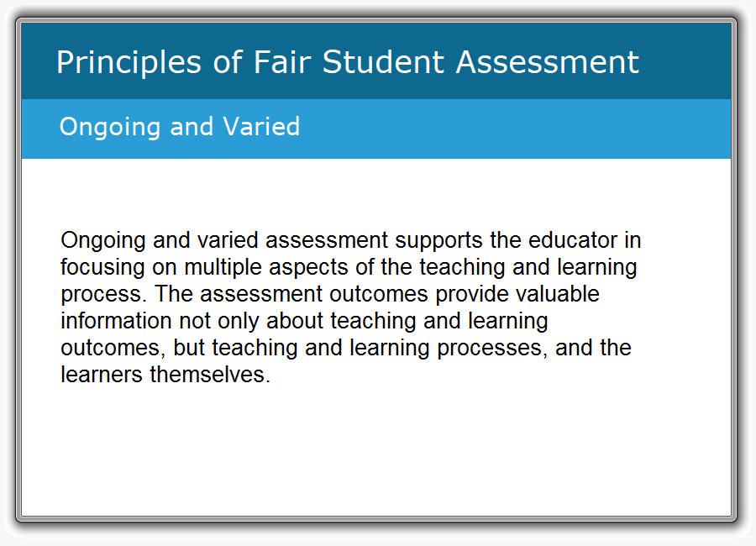Click the words 'learners themselves.' at paragraph end
The image size is (756, 546).
pos(165,375)
